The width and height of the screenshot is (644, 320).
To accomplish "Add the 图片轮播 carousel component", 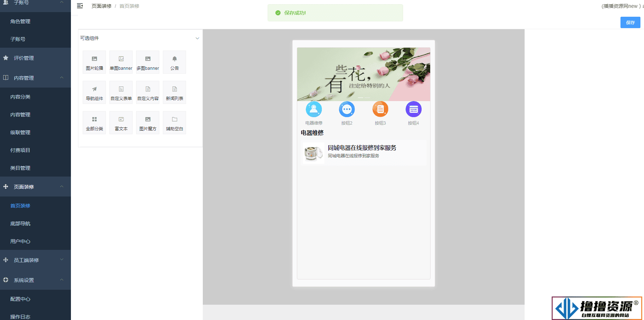I will click(94, 62).
